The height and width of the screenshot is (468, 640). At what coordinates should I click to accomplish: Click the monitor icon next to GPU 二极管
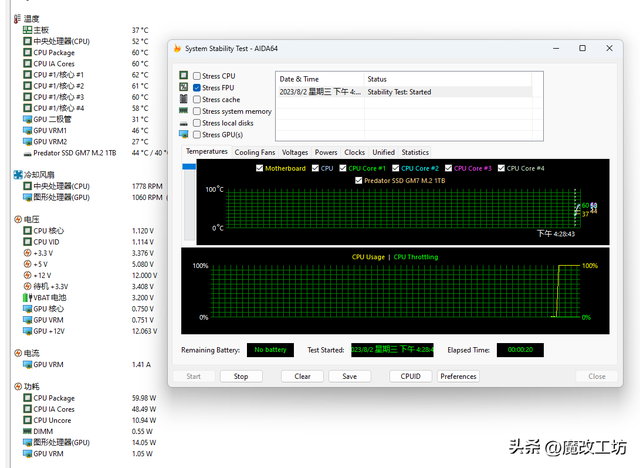coord(27,119)
